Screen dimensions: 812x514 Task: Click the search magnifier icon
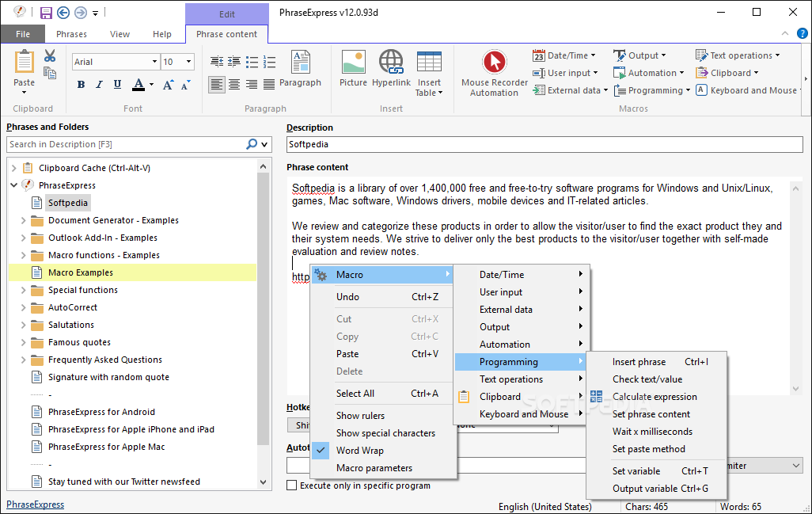(252, 144)
